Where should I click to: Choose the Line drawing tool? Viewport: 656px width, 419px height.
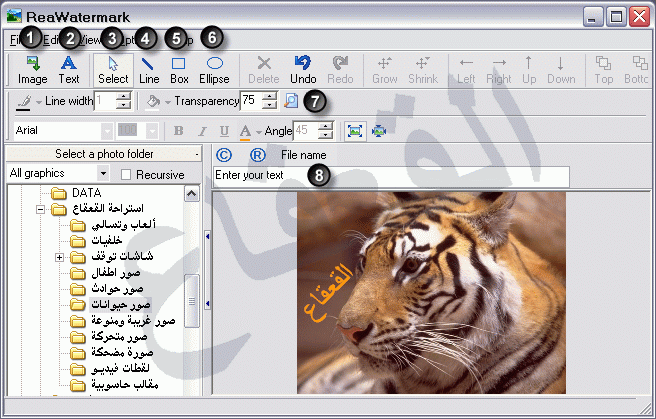(x=149, y=70)
